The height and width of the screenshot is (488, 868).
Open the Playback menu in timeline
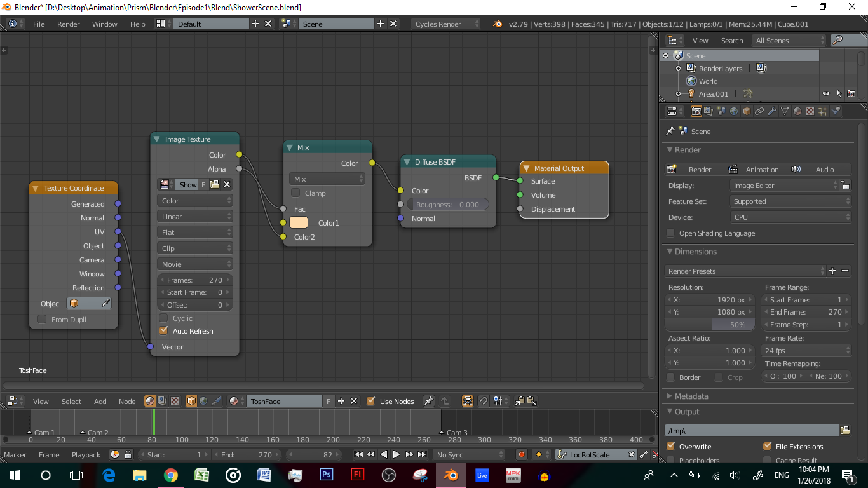click(86, 454)
